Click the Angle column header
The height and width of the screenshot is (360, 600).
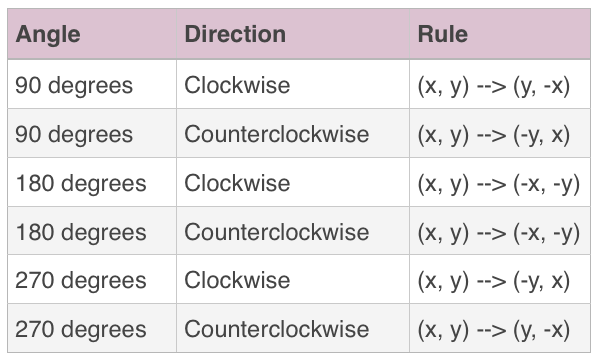tap(48, 34)
